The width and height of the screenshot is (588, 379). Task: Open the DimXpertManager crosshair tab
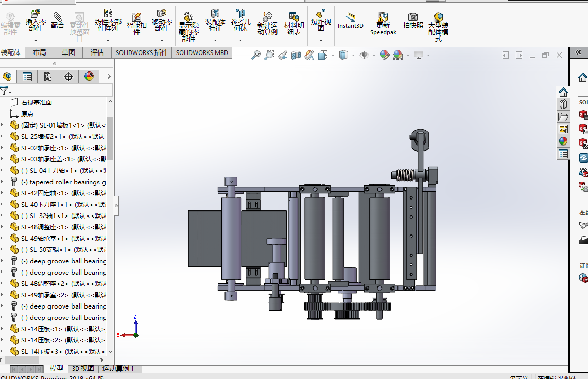click(68, 77)
